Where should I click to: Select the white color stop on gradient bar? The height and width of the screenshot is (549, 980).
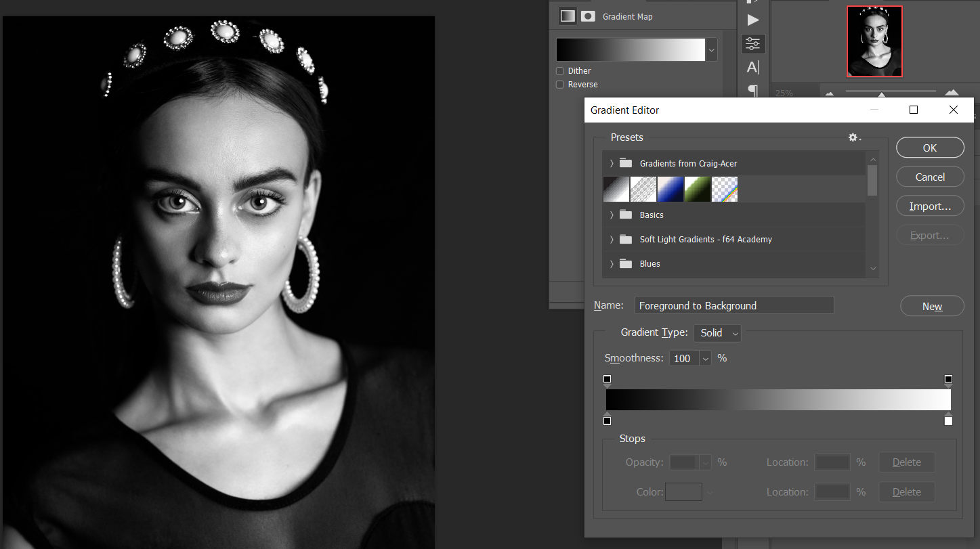(x=948, y=420)
